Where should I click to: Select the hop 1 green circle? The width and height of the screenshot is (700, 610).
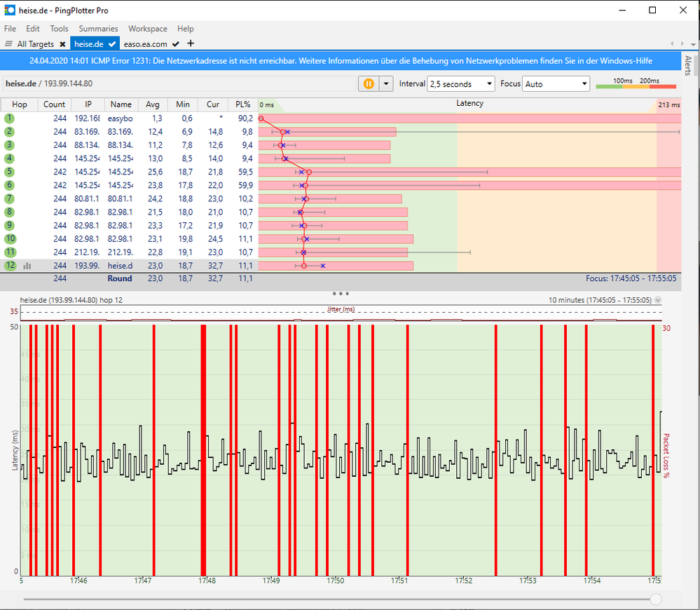10,118
